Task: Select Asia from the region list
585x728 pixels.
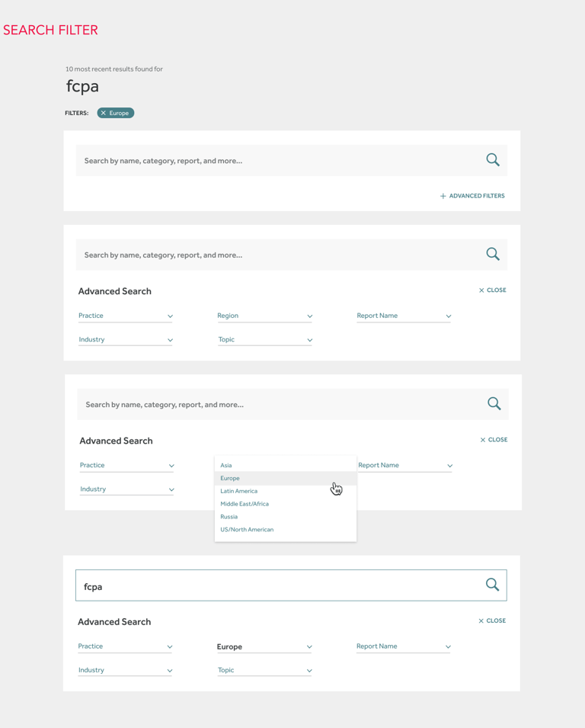Action: (x=226, y=465)
